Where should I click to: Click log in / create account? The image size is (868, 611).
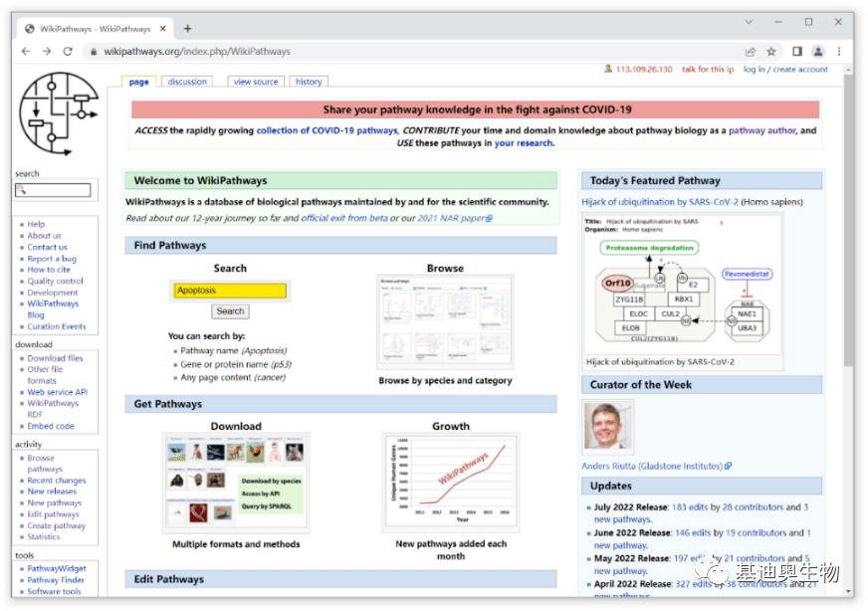(785, 70)
